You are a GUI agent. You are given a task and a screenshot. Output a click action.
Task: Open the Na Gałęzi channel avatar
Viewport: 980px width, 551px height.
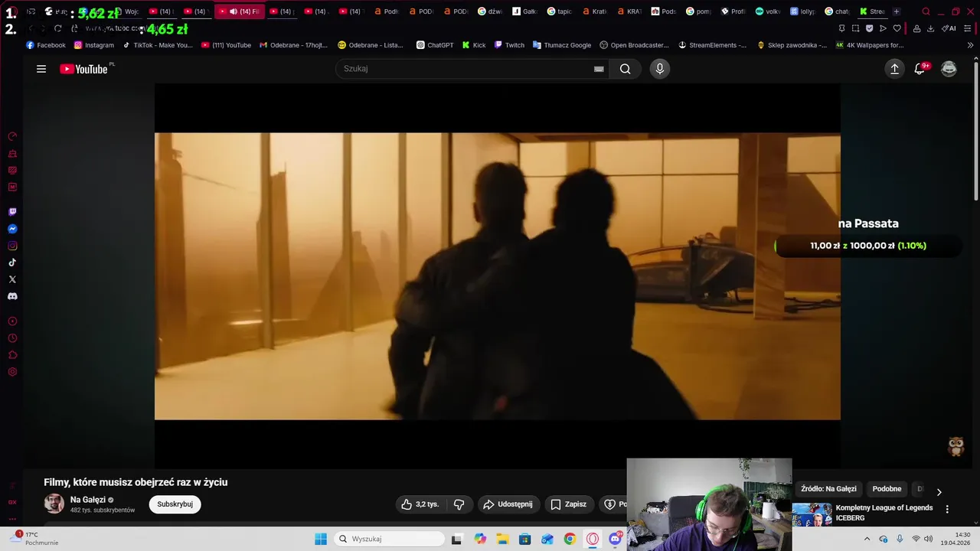(x=54, y=504)
